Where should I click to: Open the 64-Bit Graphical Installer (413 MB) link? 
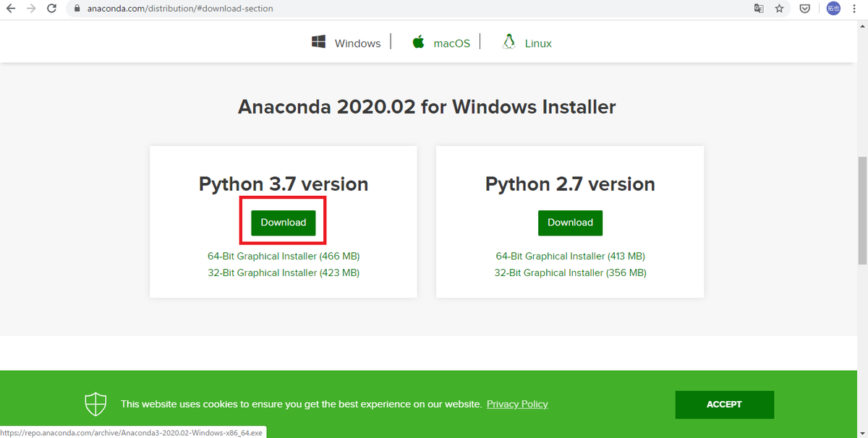[x=570, y=256]
